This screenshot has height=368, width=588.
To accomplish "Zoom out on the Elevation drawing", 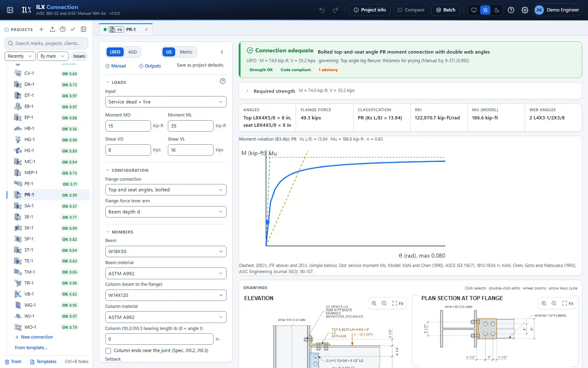I will 384,303.
